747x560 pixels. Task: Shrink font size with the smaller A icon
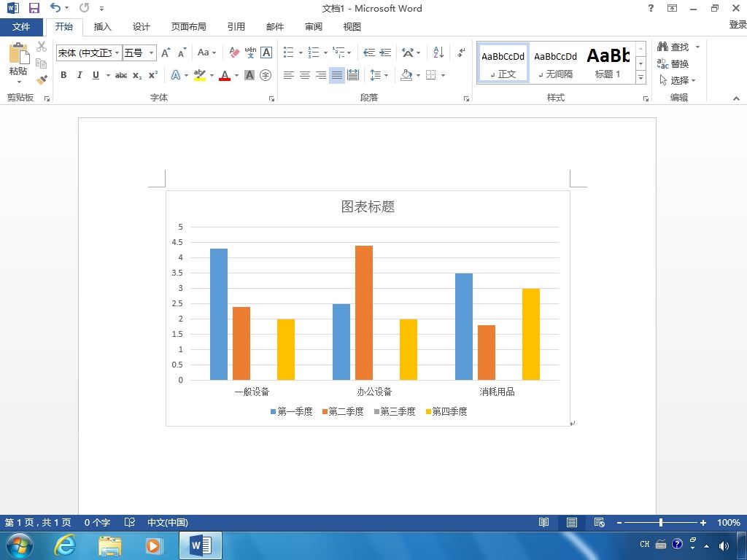[x=182, y=52]
